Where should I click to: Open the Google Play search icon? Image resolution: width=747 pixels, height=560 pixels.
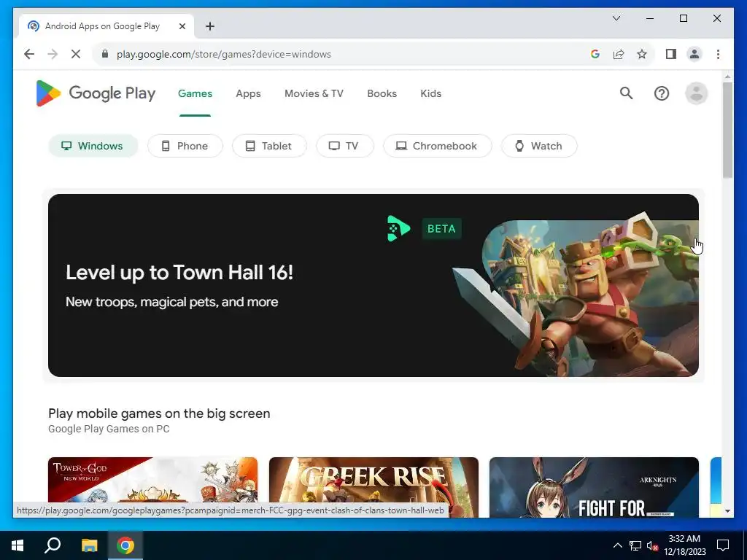coord(627,93)
